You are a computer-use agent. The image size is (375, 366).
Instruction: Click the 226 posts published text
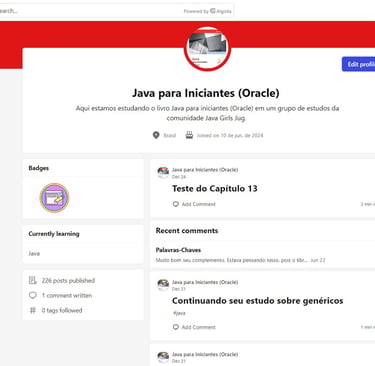tap(68, 280)
